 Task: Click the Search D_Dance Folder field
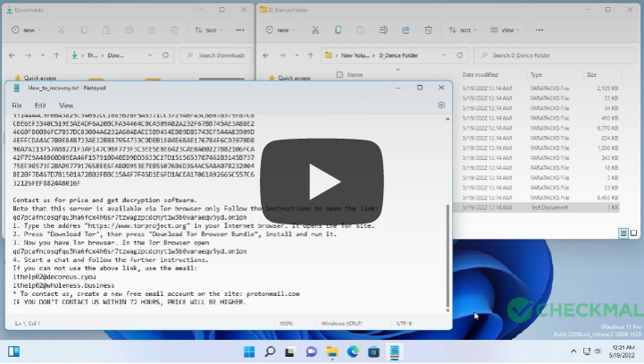(x=554, y=55)
